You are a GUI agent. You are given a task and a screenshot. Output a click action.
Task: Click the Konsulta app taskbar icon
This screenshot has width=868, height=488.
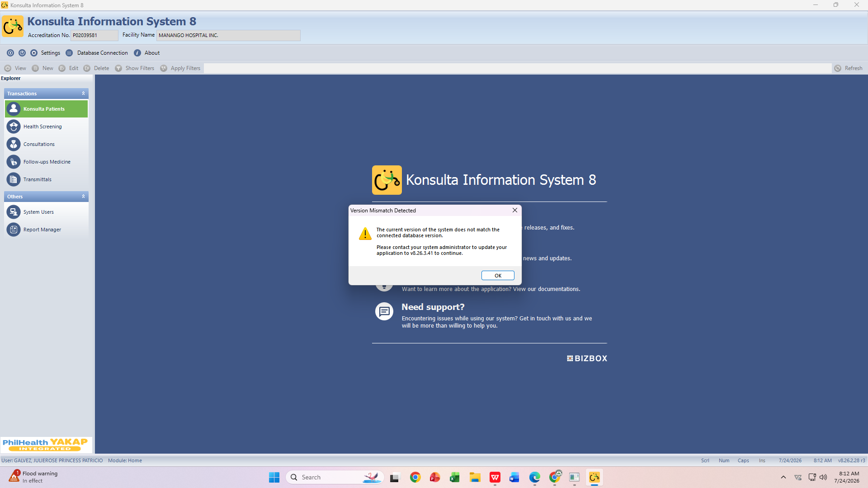click(x=594, y=477)
